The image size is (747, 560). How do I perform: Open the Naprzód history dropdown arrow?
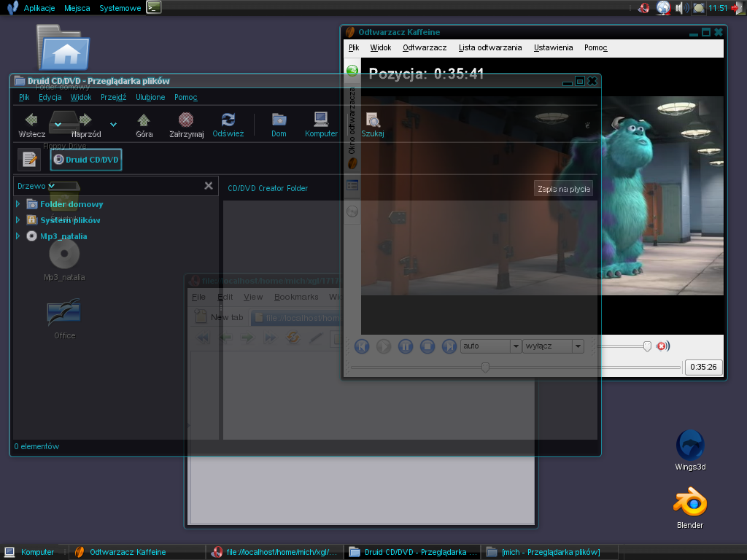[x=113, y=125]
